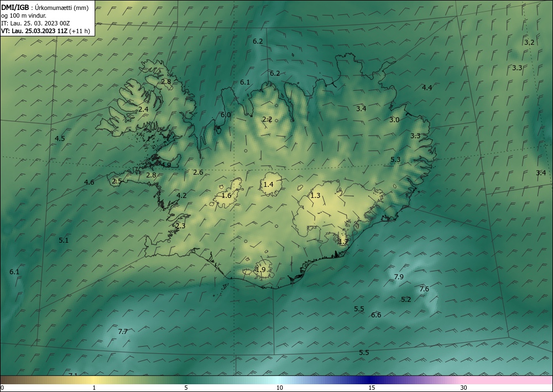The width and height of the screenshot is (553, 392).
Task: Click the 2.4 value in the Westfjords
Action: (143, 109)
